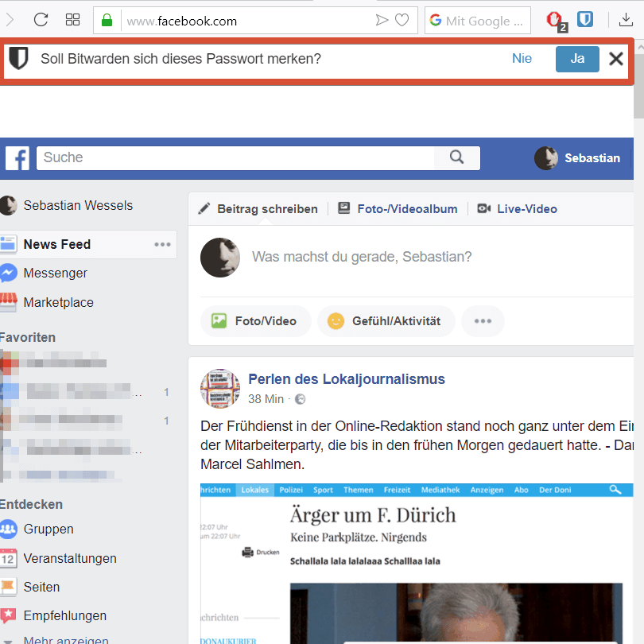Click the 38 Min post timestamp
Screen dimensions: 644x644
click(266, 399)
